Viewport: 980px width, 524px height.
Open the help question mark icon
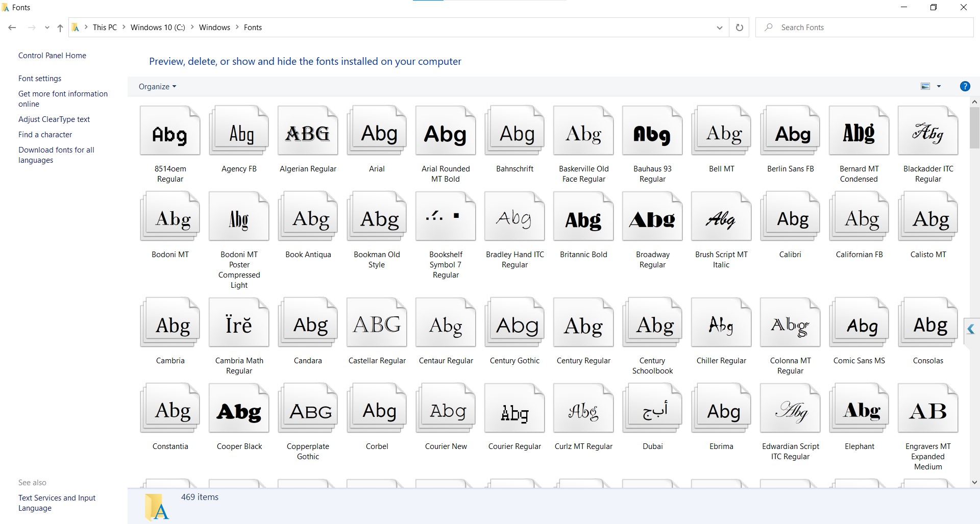tap(965, 86)
